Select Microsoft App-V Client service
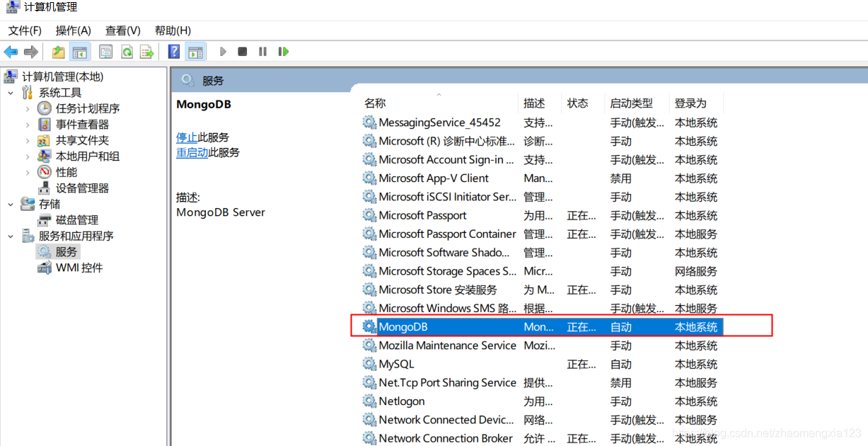 click(543, 178)
